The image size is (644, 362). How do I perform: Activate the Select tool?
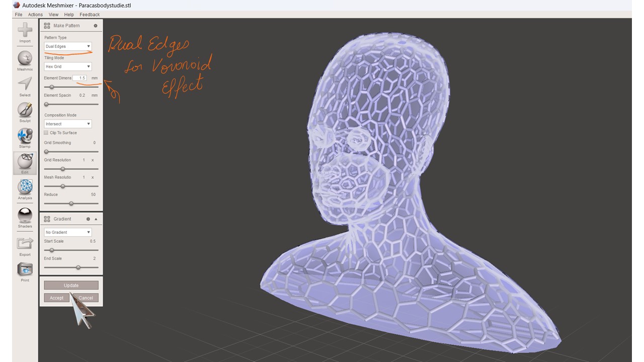click(25, 86)
